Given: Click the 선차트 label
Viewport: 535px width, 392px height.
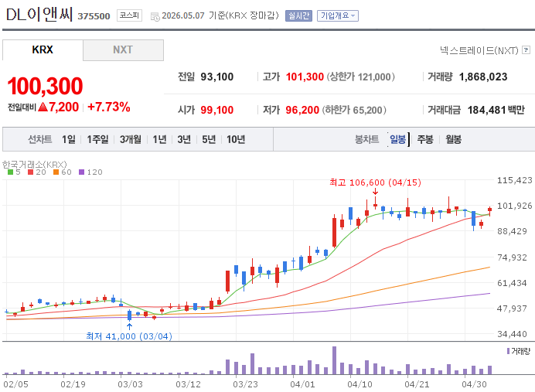Looking at the screenshot, I should 40,139.
